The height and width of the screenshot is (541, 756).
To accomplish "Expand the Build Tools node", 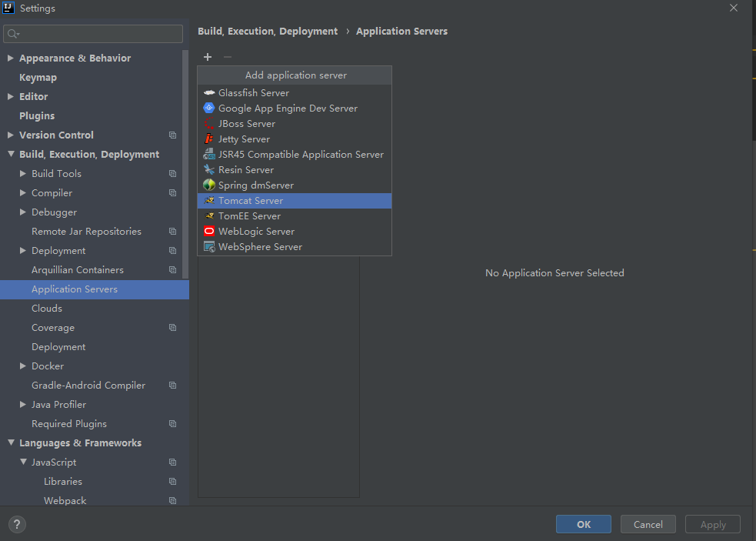I will [23, 174].
